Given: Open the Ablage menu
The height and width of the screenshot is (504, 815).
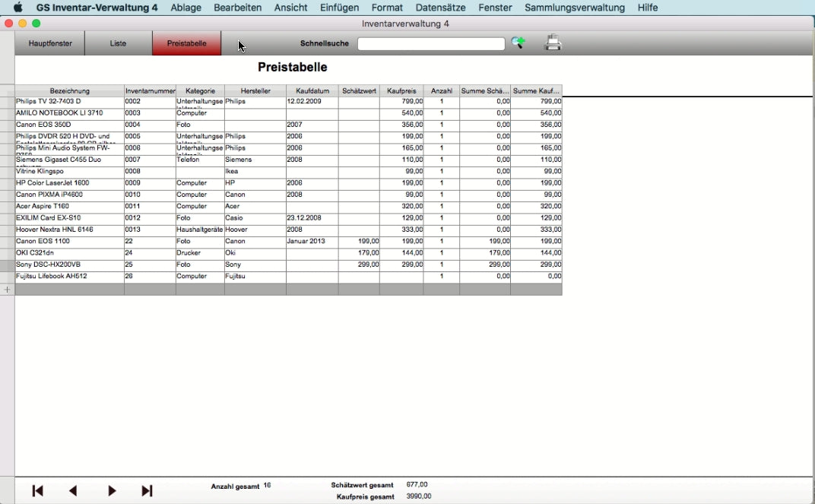Looking at the screenshot, I should pos(186,8).
